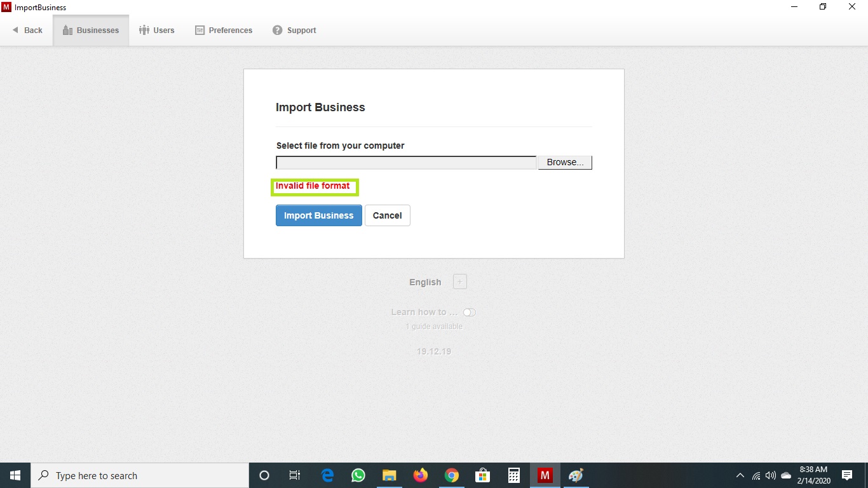Open File Explorer from the taskbar
Image resolution: width=868 pixels, height=488 pixels.
pos(390,475)
